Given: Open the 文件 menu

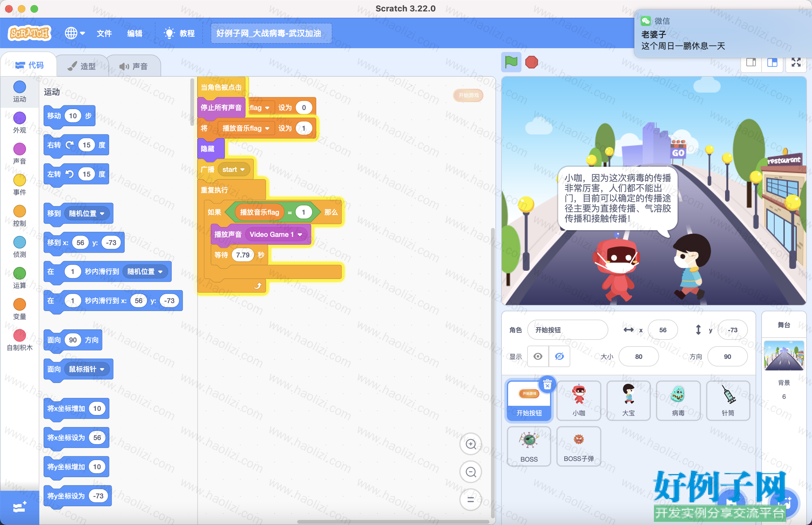Looking at the screenshot, I should click(x=104, y=33).
